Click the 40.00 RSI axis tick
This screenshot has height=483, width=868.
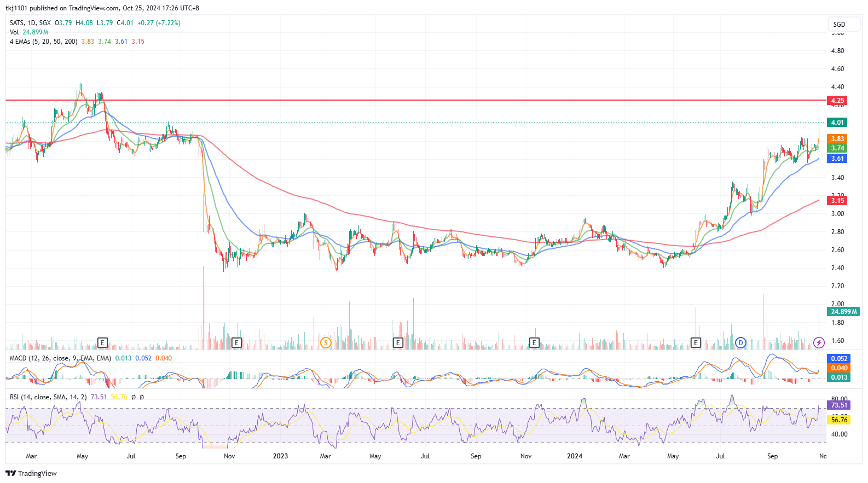point(839,434)
